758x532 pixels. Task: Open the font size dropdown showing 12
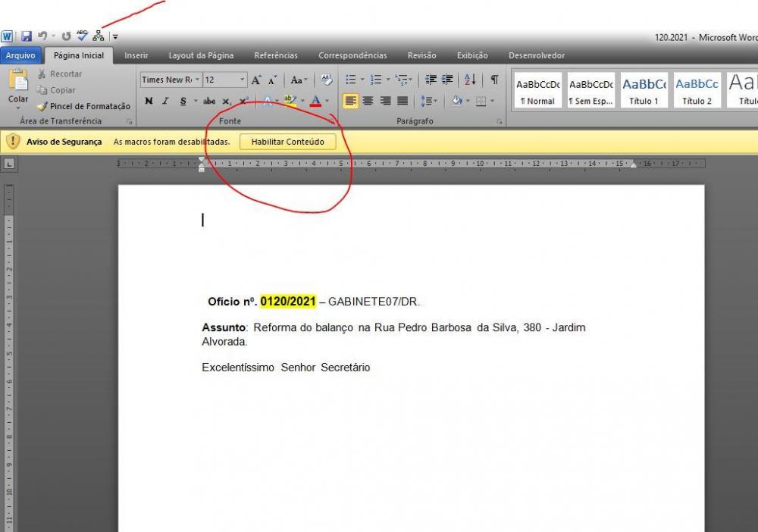(243, 80)
